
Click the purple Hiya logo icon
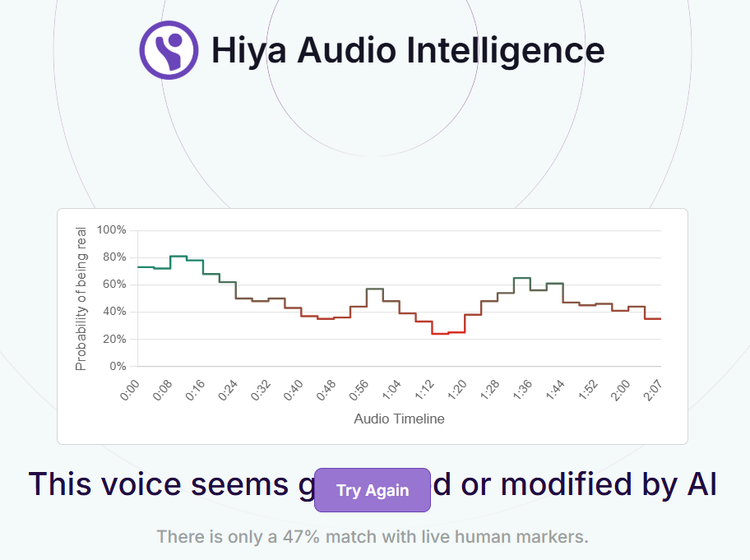[x=169, y=50]
